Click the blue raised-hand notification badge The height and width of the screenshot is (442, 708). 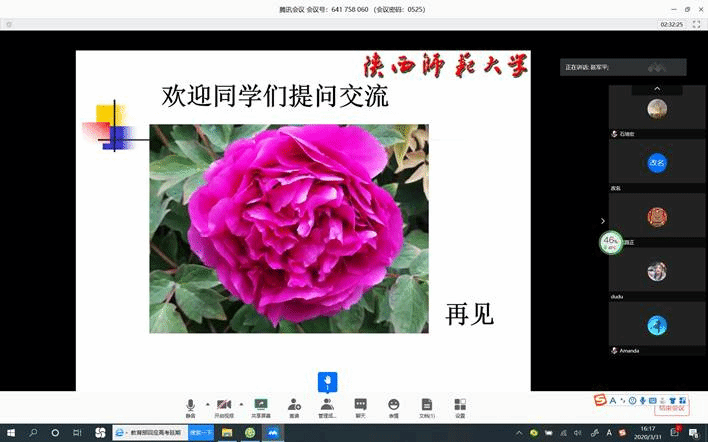tap(327, 381)
